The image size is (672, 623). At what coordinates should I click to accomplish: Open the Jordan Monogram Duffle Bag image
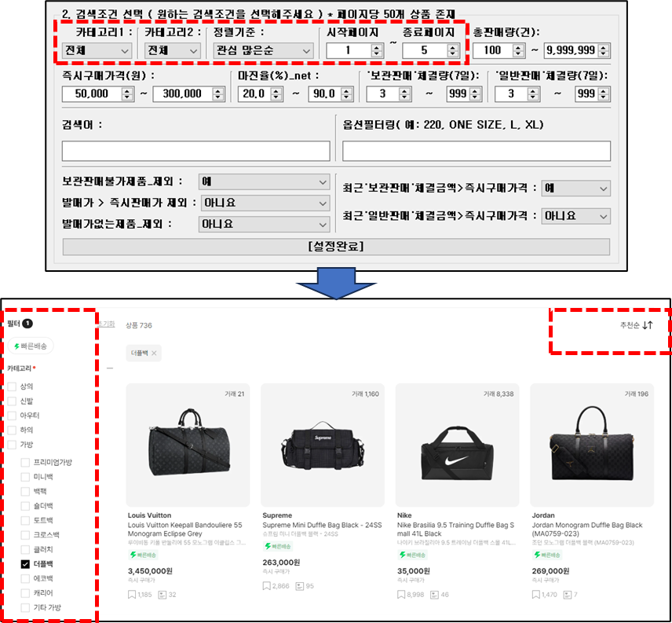(592, 445)
